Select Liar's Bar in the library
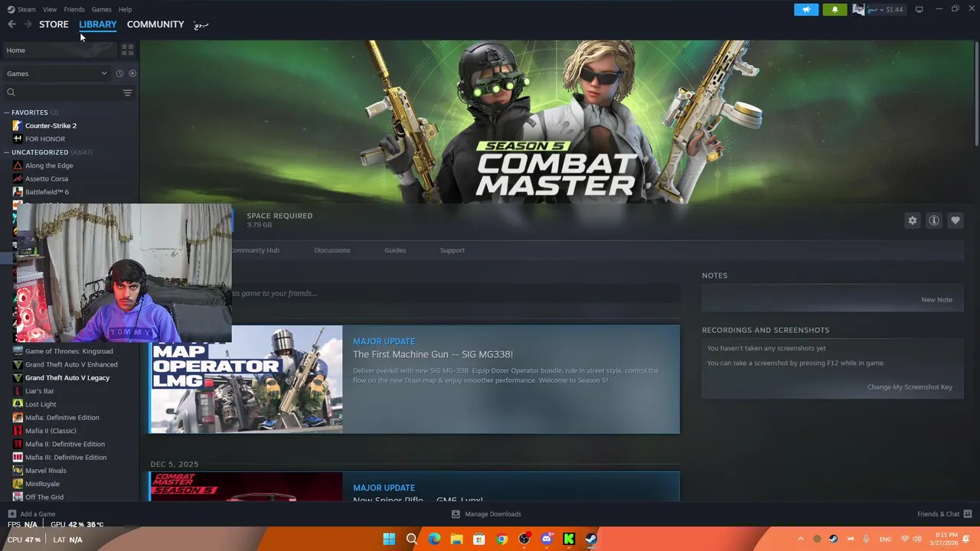 pyautogui.click(x=39, y=391)
